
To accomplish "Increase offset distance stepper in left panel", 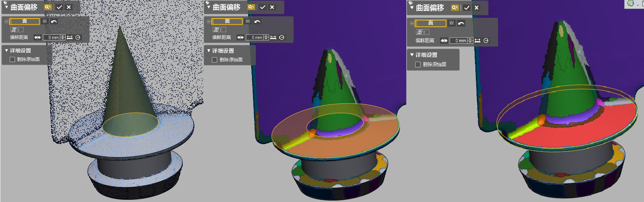I will tap(63, 36).
